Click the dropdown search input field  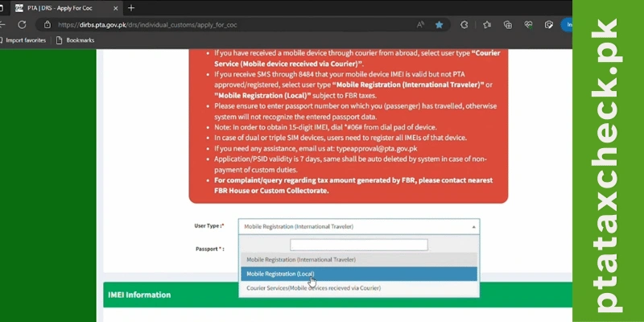pyautogui.click(x=359, y=245)
